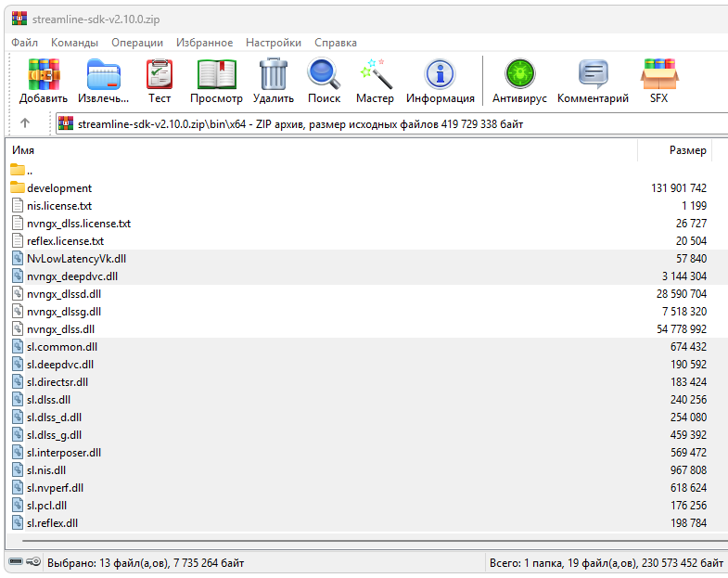Open the Избранное menu
The image size is (728, 578).
tap(204, 43)
